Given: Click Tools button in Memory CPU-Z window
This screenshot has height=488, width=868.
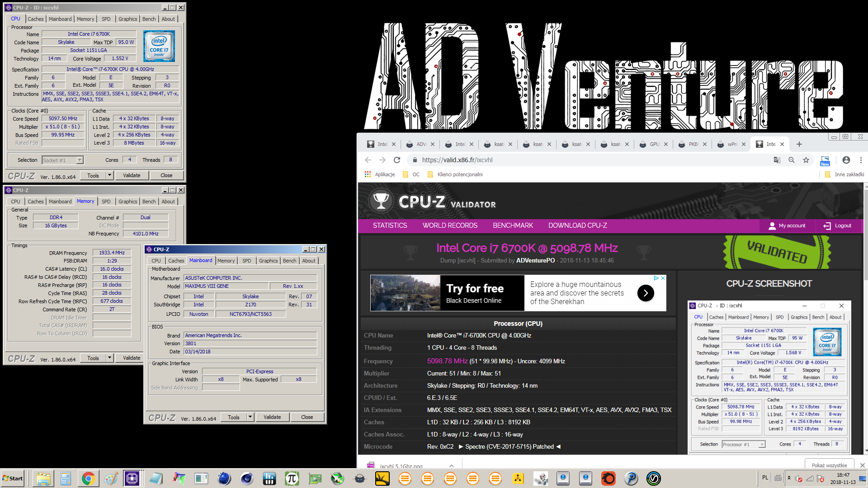Looking at the screenshot, I should [x=93, y=358].
